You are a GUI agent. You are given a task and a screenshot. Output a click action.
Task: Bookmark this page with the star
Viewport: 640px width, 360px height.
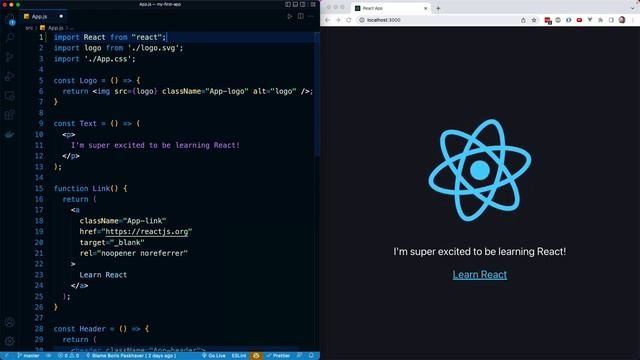tap(534, 20)
